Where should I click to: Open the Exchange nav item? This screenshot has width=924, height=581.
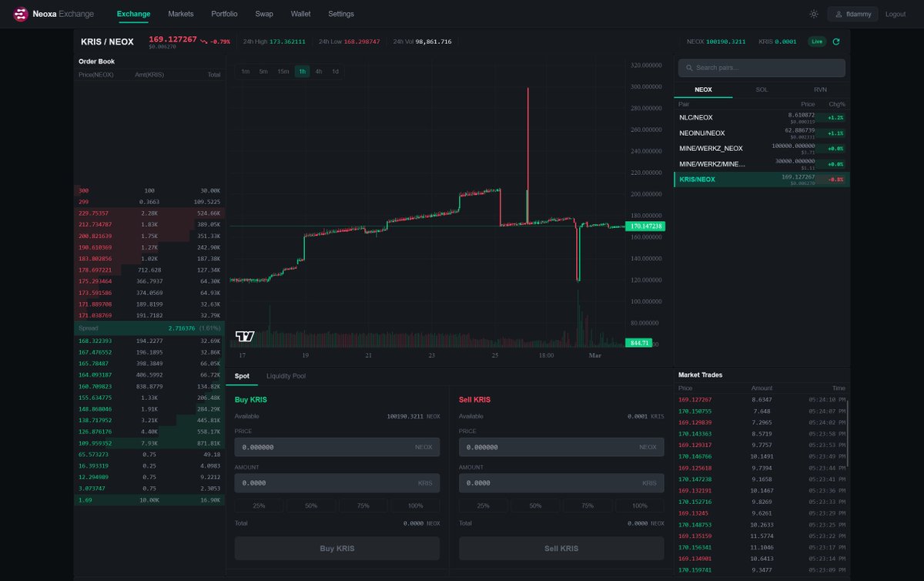coord(134,14)
